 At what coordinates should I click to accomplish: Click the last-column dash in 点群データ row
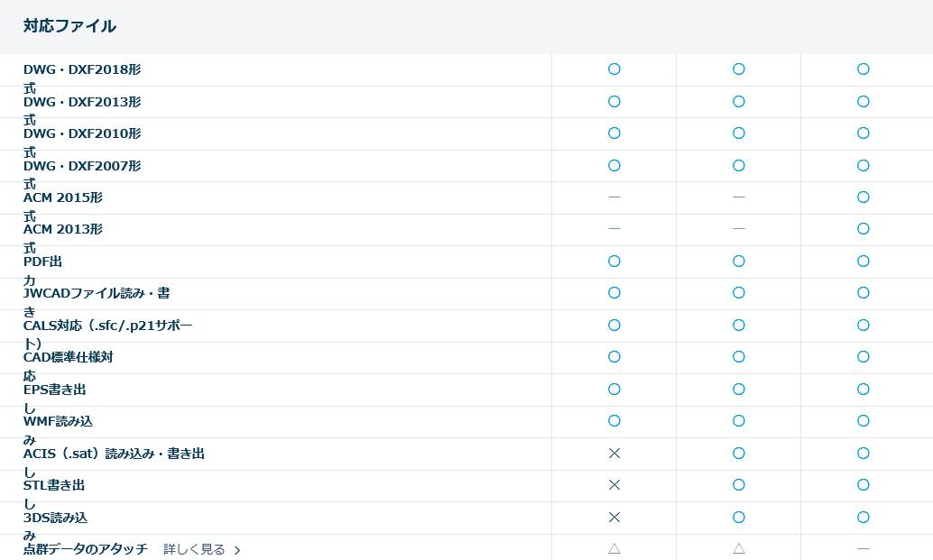[x=864, y=548]
